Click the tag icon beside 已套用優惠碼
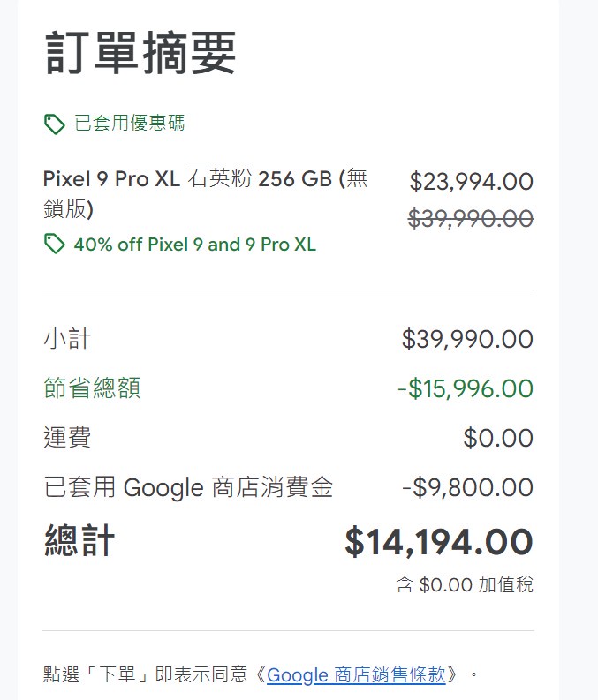This screenshot has width=598, height=700. click(55, 124)
